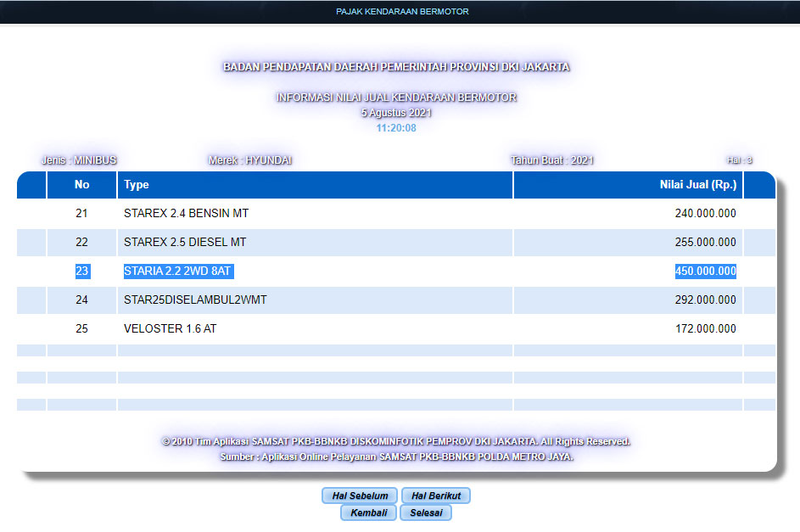Click highlighted row number 23

point(82,271)
